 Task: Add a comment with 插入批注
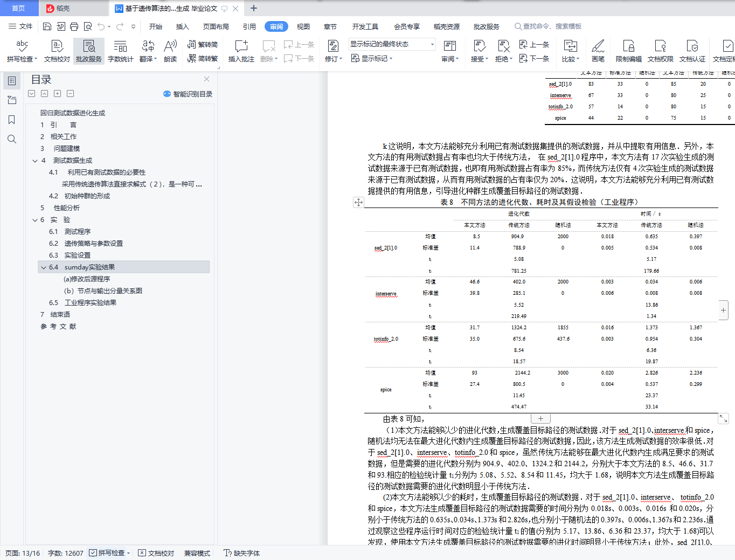pyautogui.click(x=241, y=51)
